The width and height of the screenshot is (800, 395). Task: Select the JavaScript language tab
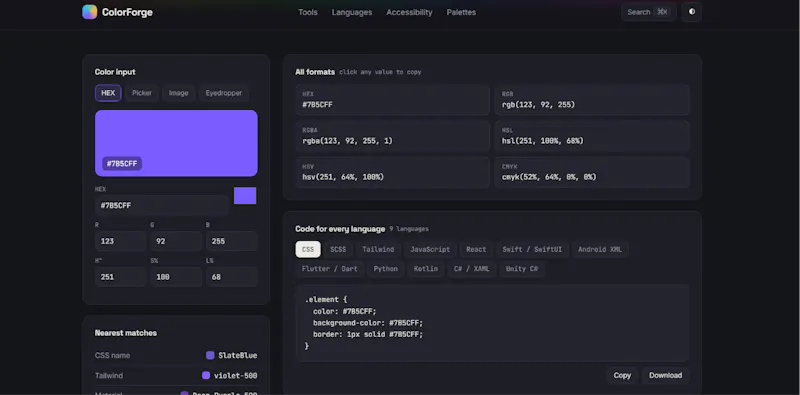tap(430, 249)
